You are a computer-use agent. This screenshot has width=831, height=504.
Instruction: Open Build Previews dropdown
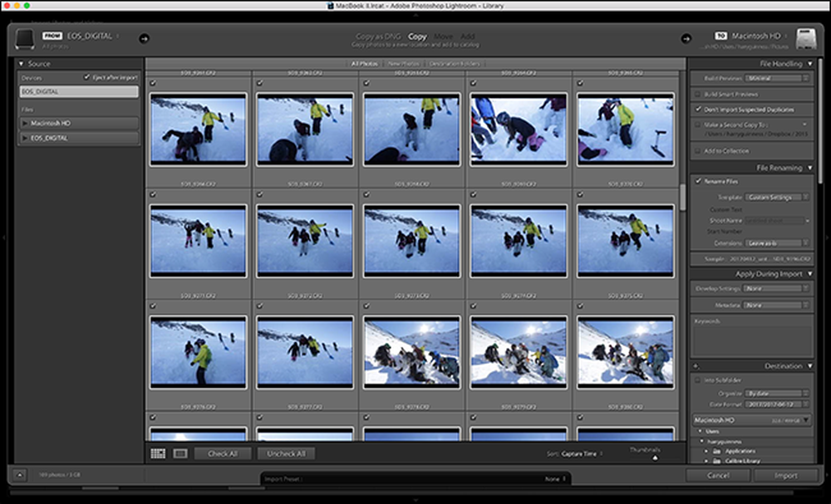777,78
